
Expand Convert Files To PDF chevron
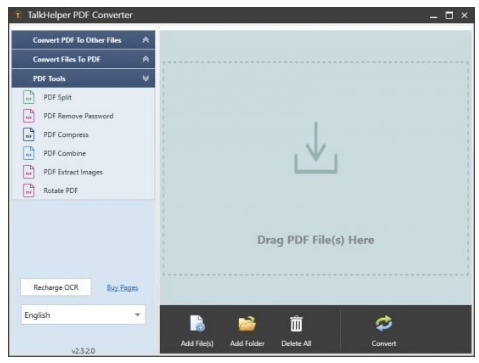click(x=146, y=59)
